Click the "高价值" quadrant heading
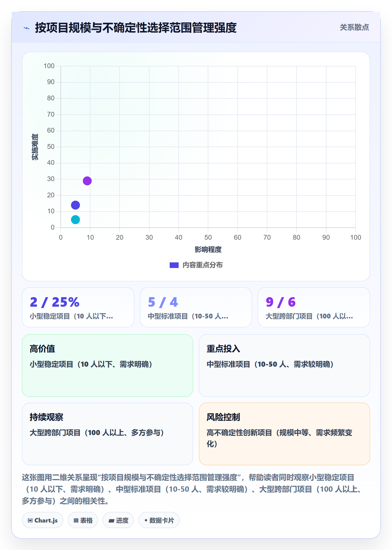This screenshot has width=392, height=550. click(x=42, y=349)
